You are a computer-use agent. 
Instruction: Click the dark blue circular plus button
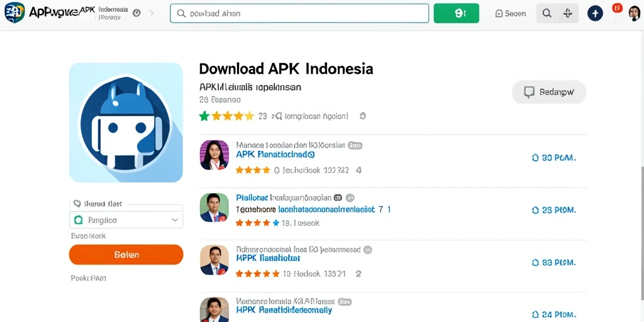point(595,14)
